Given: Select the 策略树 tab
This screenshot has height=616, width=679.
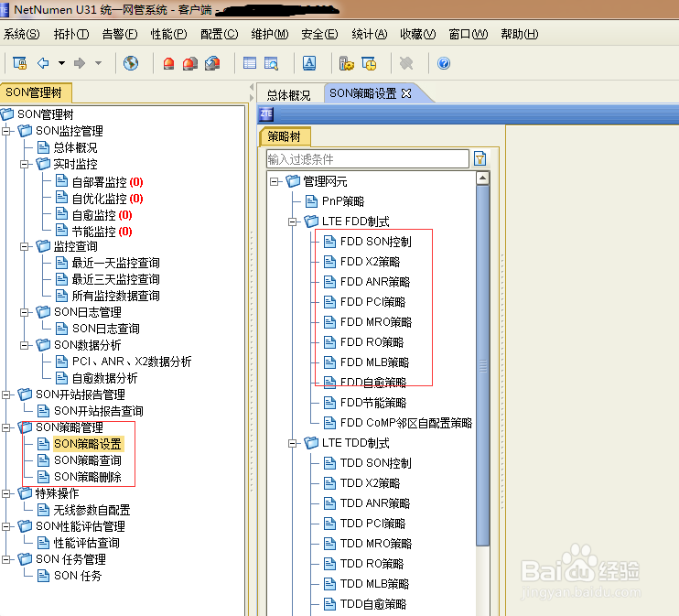Looking at the screenshot, I should point(284,137).
